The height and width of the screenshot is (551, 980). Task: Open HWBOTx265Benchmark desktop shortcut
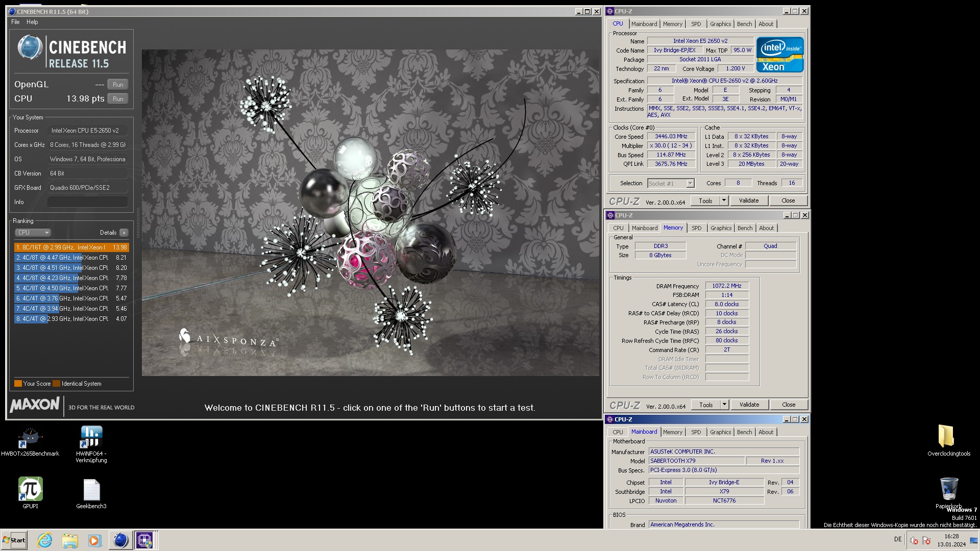coord(30,442)
